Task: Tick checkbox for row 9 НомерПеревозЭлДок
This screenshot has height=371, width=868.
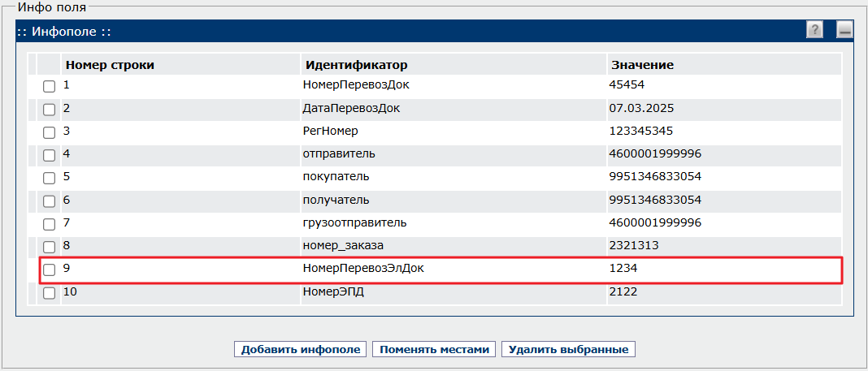Action: 49,270
